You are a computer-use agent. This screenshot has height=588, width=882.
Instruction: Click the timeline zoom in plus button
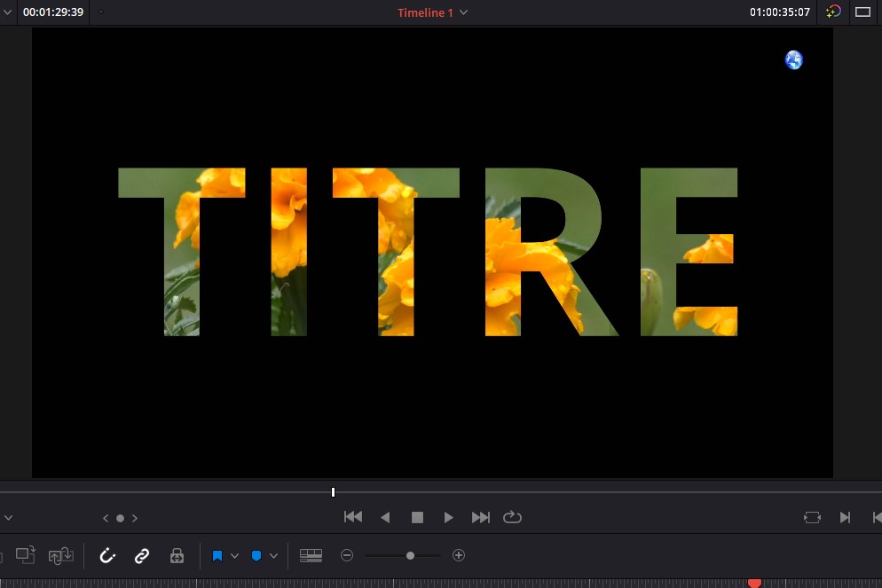(459, 556)
